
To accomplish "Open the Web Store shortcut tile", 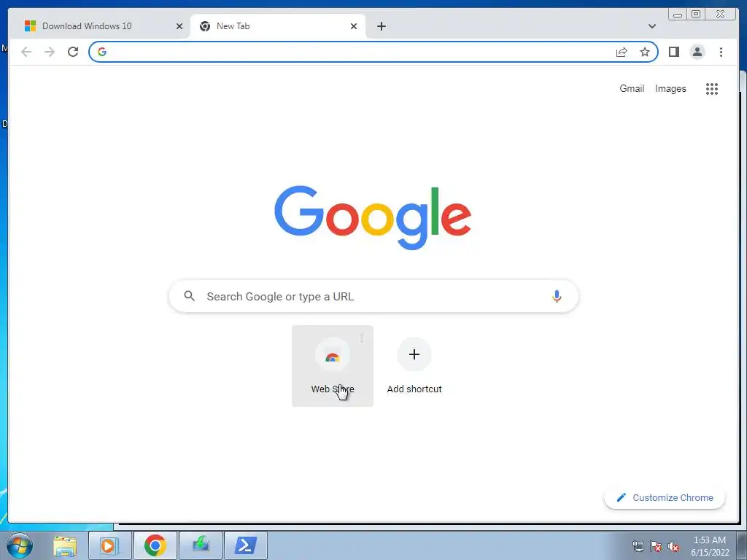I will 333,366.
